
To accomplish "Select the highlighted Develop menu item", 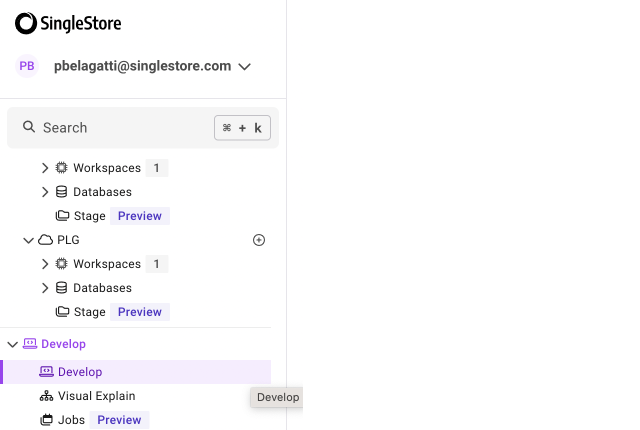I will [x=80, y=372].
